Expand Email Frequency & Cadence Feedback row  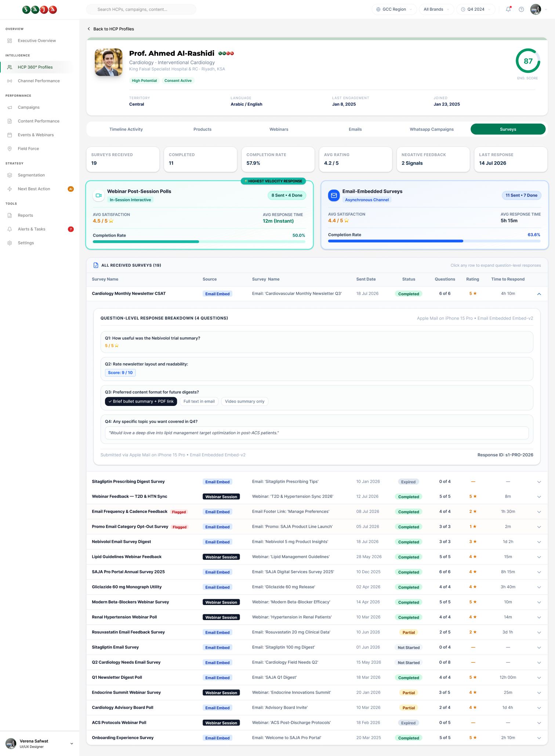pyautogui.click(x=539, y=512)
